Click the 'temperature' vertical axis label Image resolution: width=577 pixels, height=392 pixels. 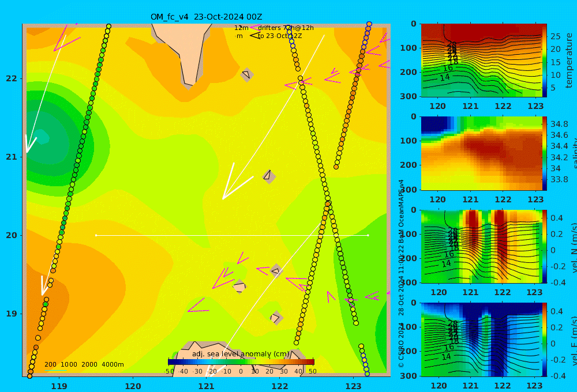click(569, 61)
